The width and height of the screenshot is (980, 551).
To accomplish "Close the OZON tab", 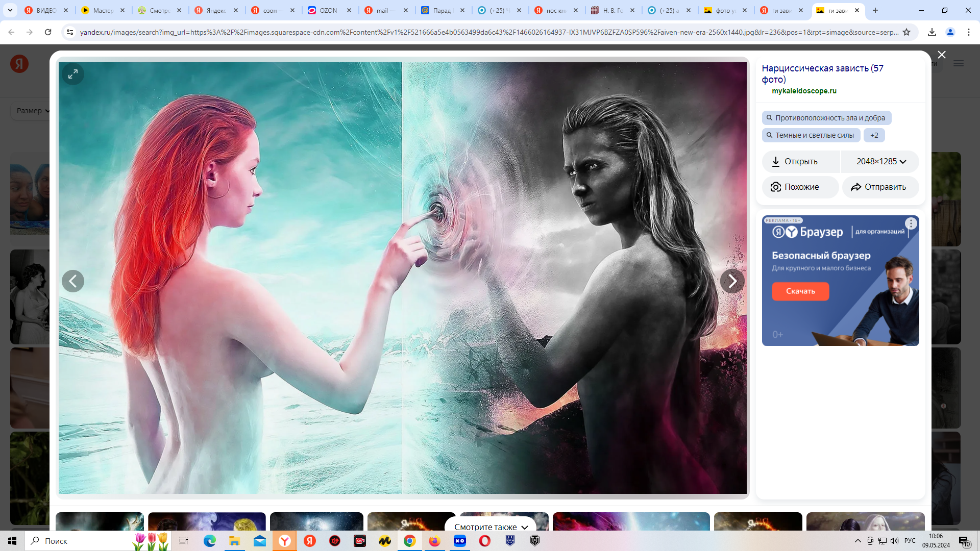I will (x=349, y=10).
